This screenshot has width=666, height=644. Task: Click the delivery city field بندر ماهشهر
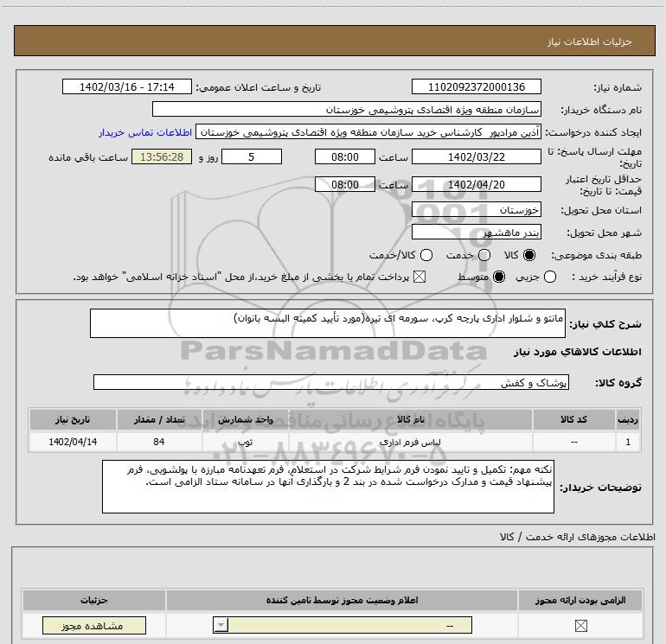476,233
